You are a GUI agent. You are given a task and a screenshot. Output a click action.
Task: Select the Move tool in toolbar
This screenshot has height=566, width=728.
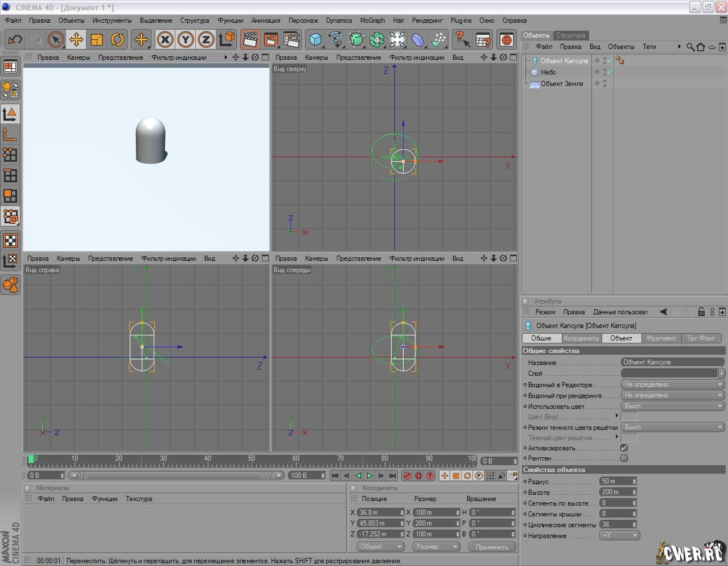76,39
